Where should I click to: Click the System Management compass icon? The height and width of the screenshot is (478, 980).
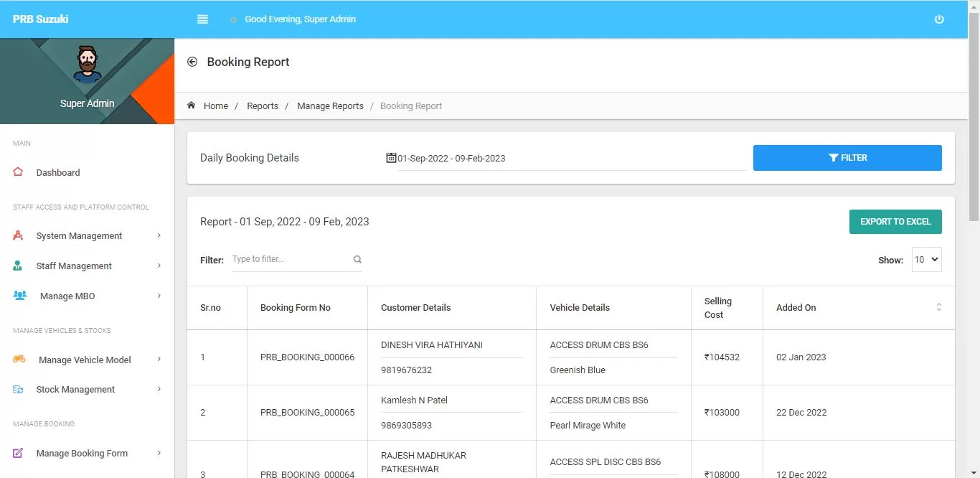pos(19,235)
